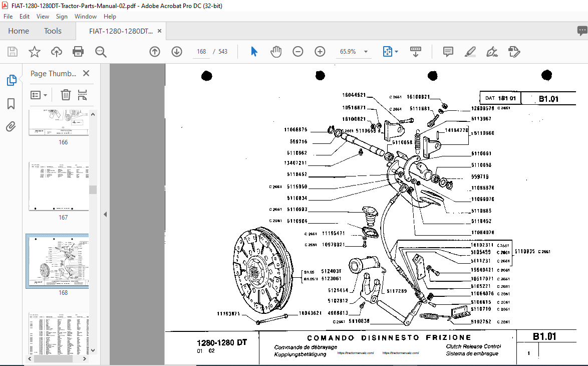Zoom in with the plus icon

click(x=320, y=52)
